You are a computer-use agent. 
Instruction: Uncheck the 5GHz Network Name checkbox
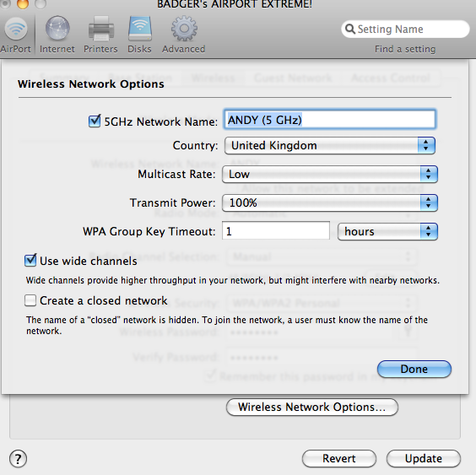[95, 121]
